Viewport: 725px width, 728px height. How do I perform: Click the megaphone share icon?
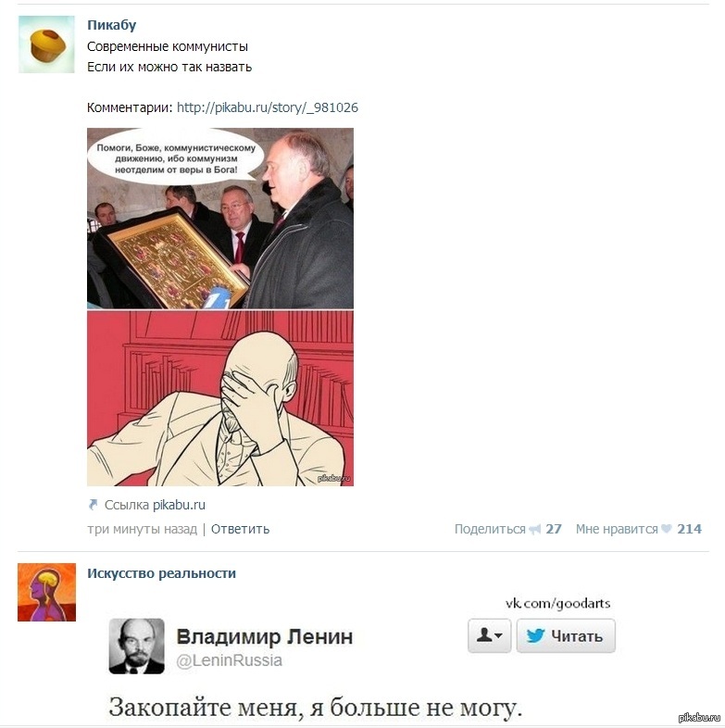[535, 529]
